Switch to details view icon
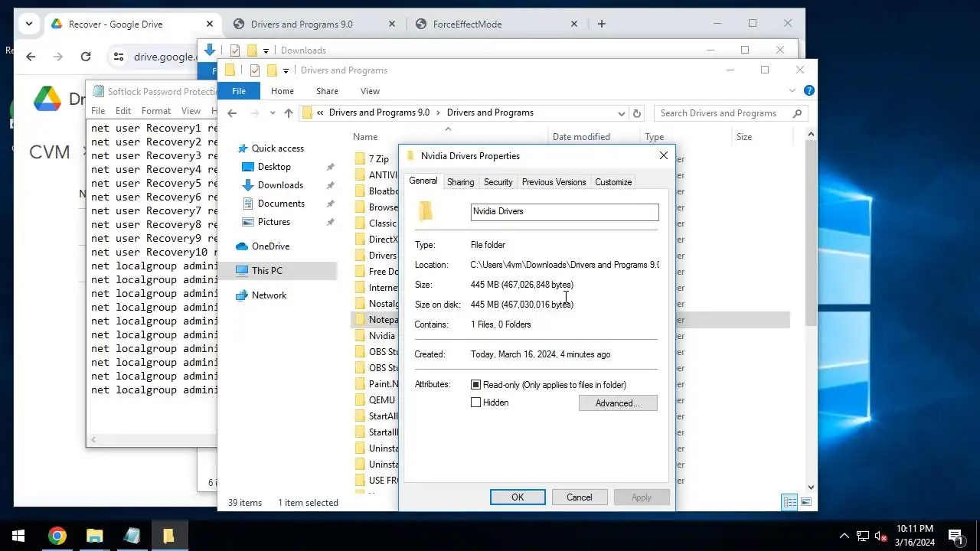The image size is (980, 551). coord(789,502)
